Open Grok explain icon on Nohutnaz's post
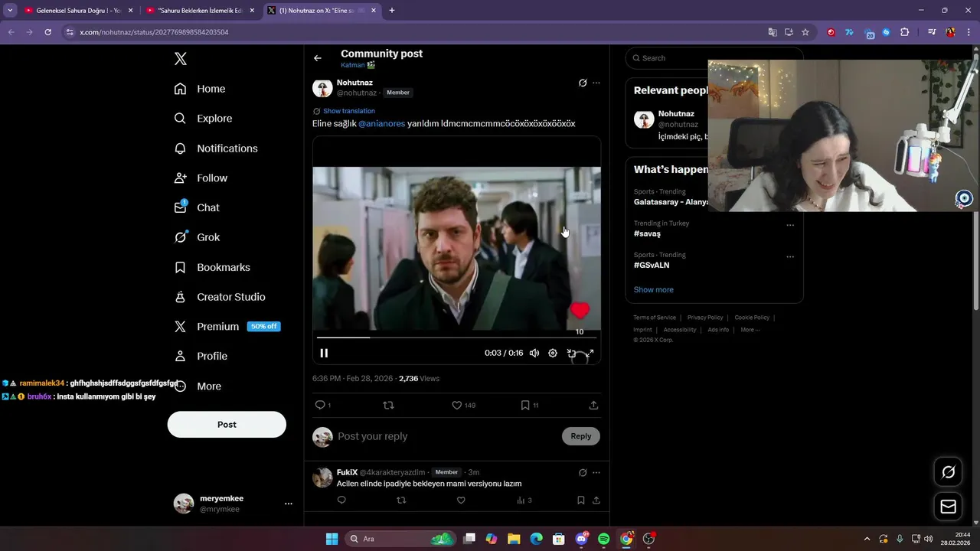980x551 pixels. [583, 83]
